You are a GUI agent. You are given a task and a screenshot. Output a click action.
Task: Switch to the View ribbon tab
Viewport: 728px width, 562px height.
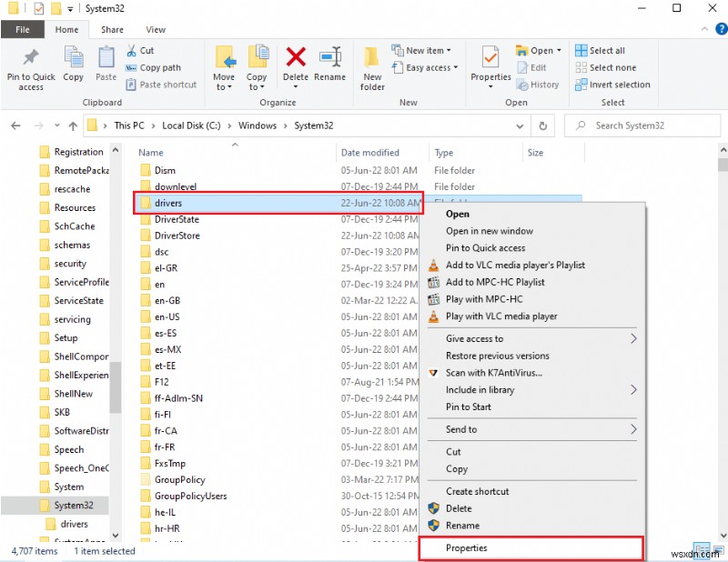pos(156,30)
